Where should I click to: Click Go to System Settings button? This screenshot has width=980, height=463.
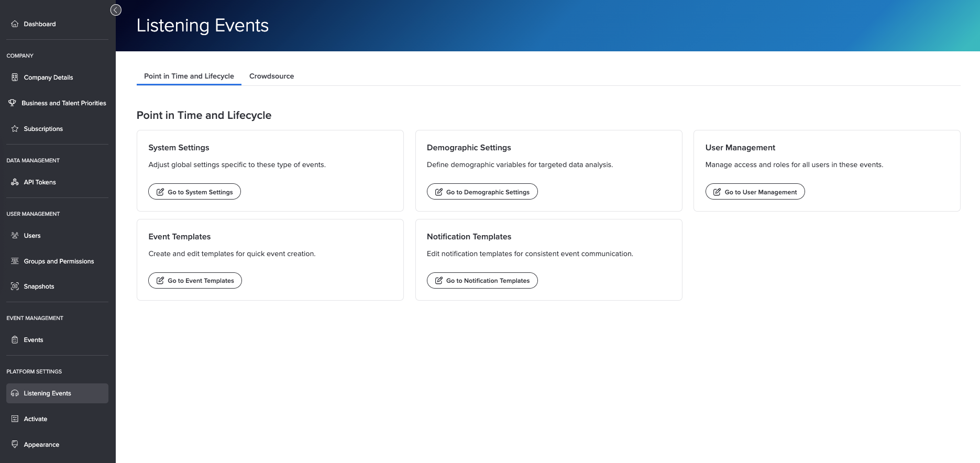[x=194, y=192]
